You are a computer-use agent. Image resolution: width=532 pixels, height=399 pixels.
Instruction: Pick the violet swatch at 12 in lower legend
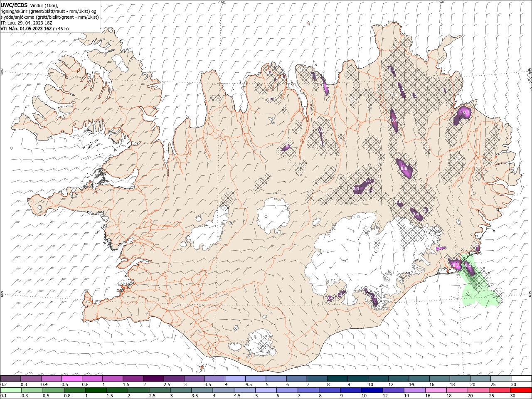[x=393, y=390]
